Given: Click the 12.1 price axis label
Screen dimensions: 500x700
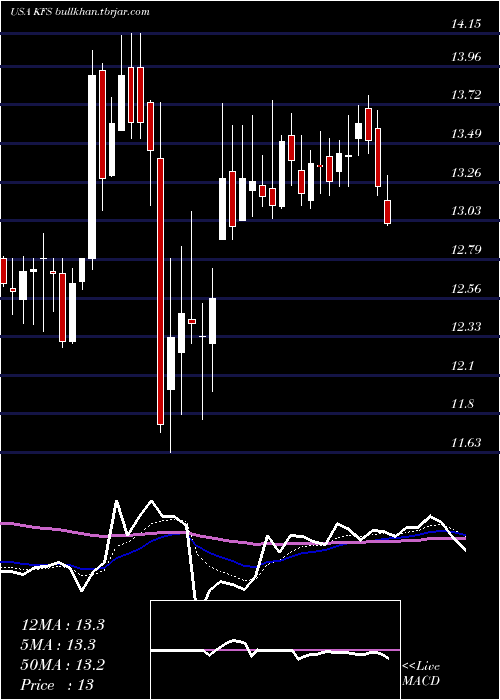Looking at the screenshot, I should pyautogui.click(x=463, y=366).
